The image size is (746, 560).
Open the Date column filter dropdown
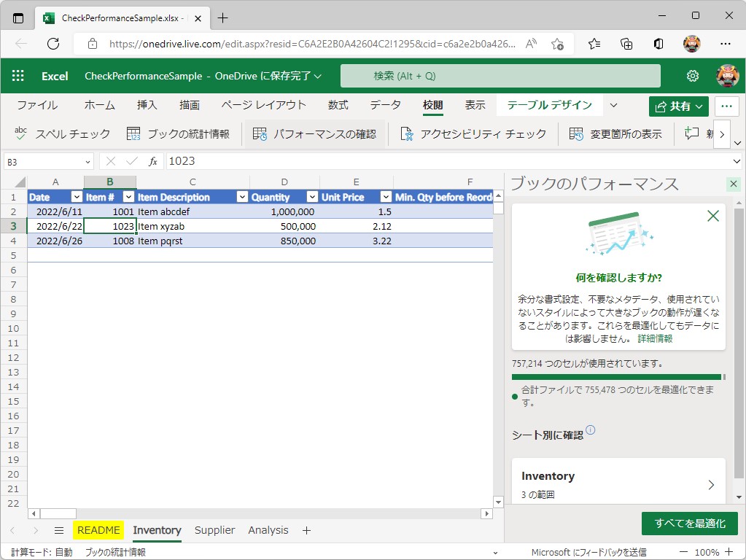(x=77, y=197)
